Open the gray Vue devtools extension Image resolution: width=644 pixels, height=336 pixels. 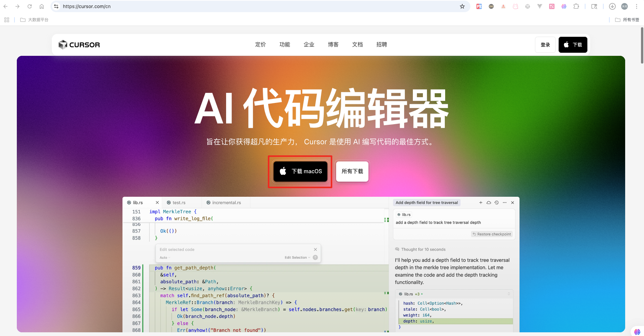click(x=540, y=6)
